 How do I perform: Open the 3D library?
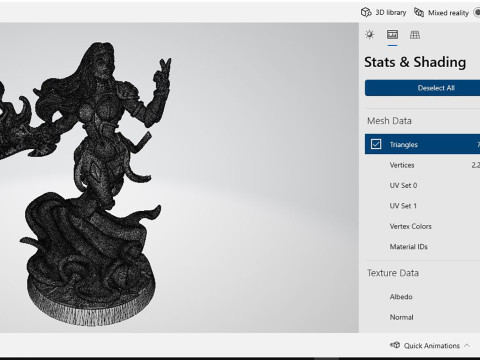click(x=384, y=13)
